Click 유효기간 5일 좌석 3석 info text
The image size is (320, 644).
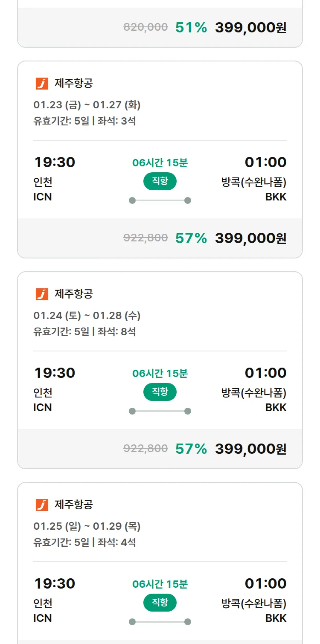click(84, 121)
